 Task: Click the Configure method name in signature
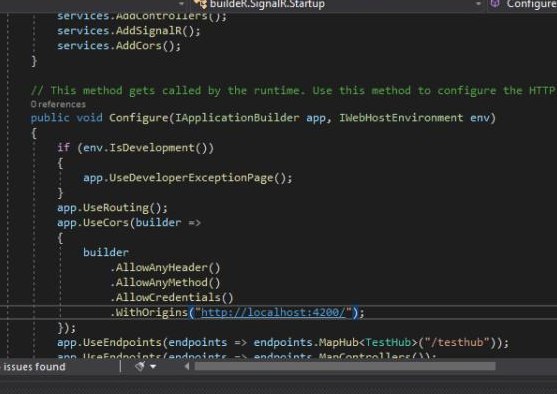pyautogui.click(x=139, y=118)
